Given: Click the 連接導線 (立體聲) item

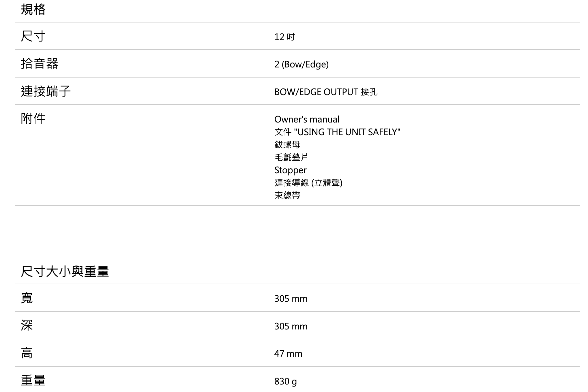Looking at the screenshot, I should 308,183.
